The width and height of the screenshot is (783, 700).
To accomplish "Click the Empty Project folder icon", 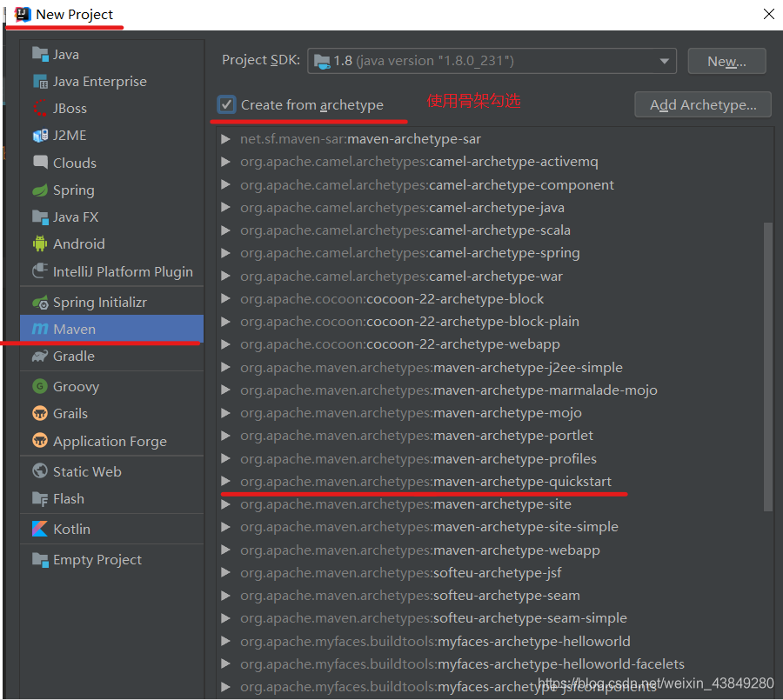I will pos(40,559).
